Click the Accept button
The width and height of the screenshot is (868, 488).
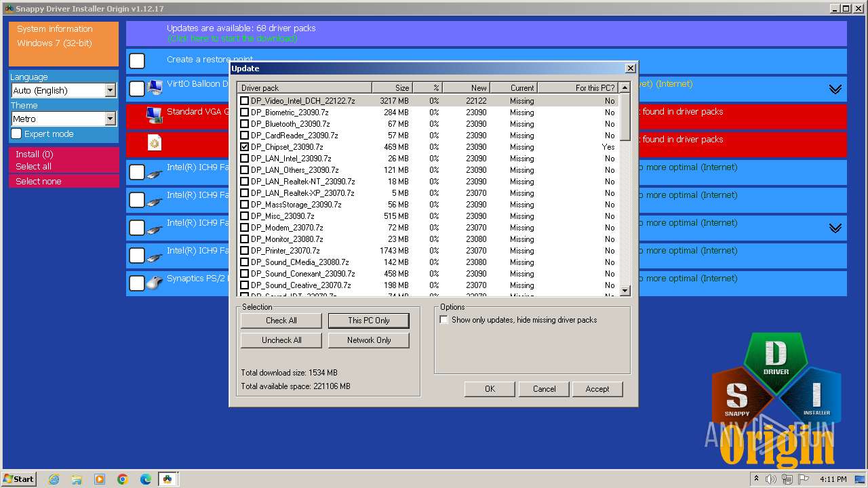tap(597, 389)
